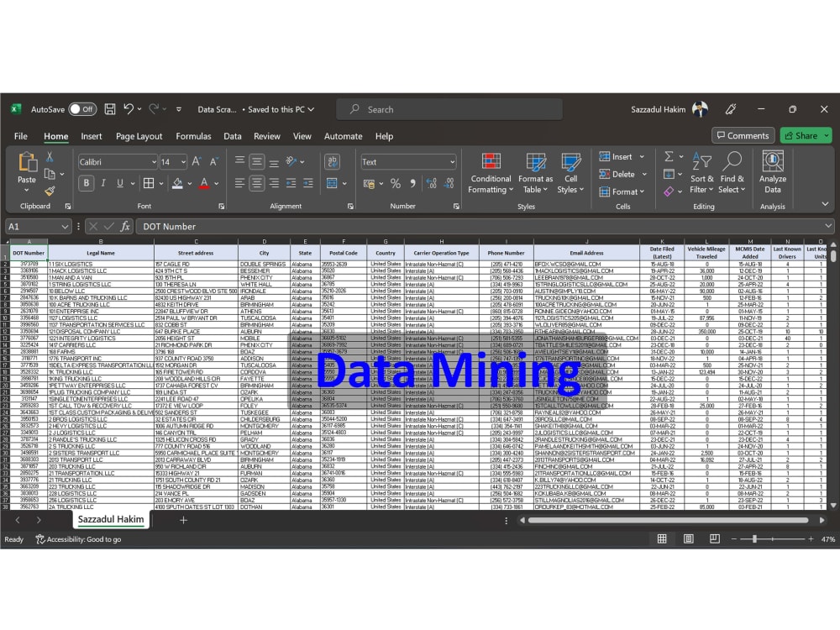Viewport: 840px width, 630px height.
Task: Toggle Italic formatting
Action: [x=103, y=183]
